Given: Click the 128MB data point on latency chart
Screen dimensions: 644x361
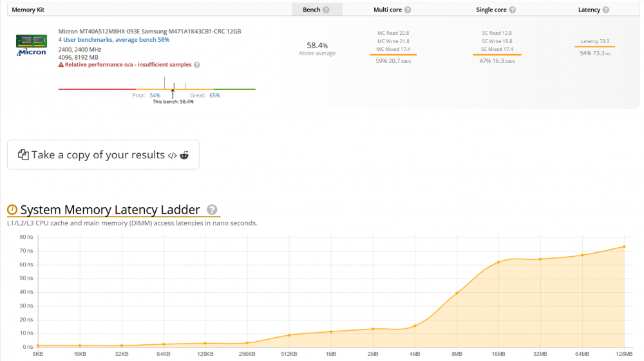Looking at the screenshot, I should point(624,246).
